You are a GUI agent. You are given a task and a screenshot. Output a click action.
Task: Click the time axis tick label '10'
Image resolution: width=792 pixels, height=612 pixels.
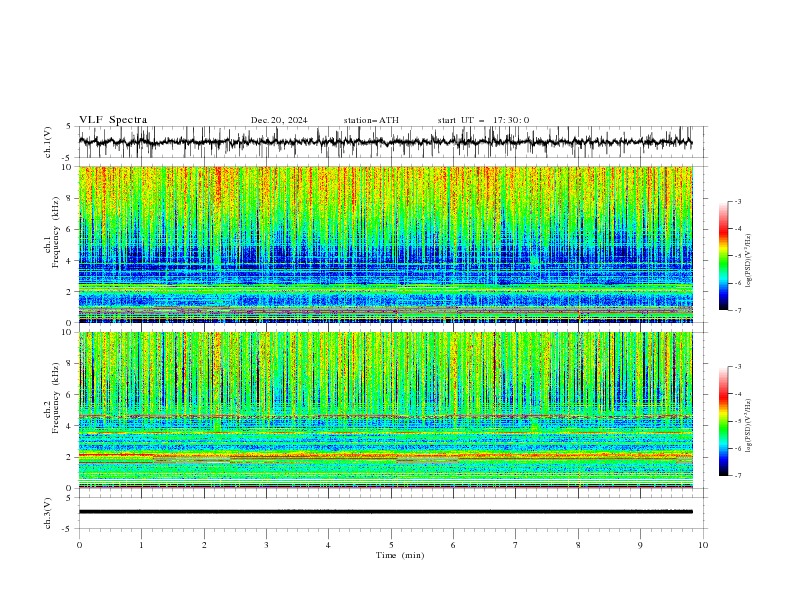[x=703, y=545]
